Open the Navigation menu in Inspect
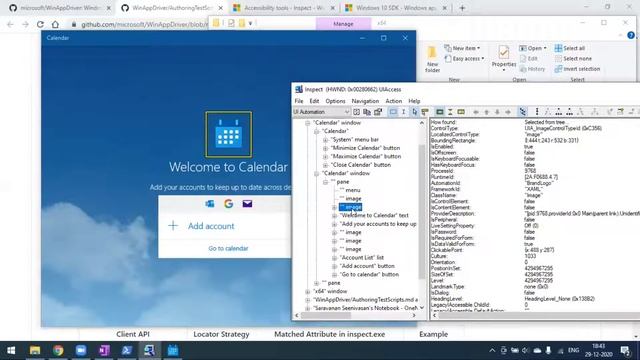Image resolution: width=640 pixels, height=360 pixels. (x=365, y=101)
